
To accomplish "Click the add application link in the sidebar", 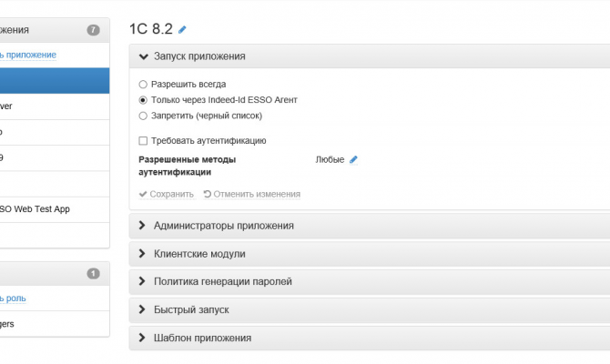I will click(x=27, y=55).
